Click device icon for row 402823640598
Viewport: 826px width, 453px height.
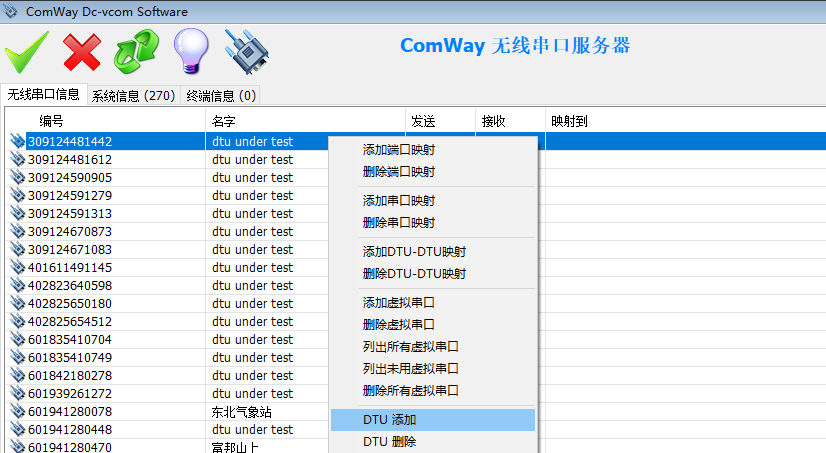[17, 285]
